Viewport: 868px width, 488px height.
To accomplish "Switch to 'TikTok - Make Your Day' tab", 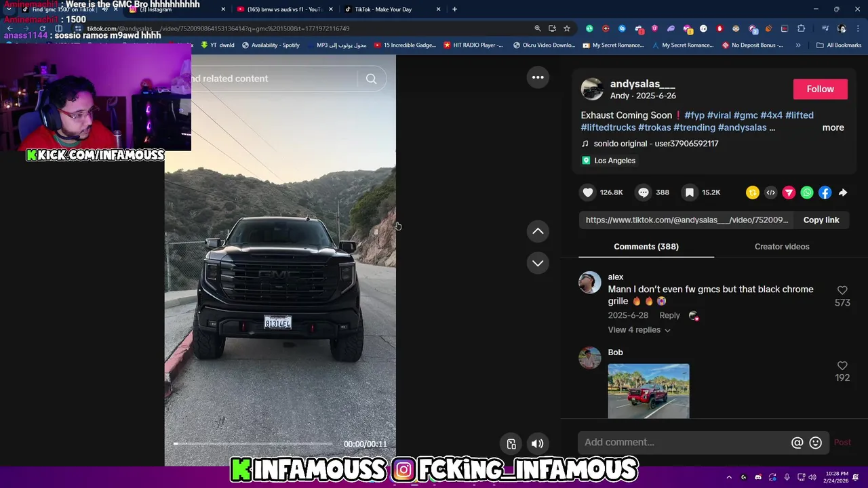I will (392, 9).
